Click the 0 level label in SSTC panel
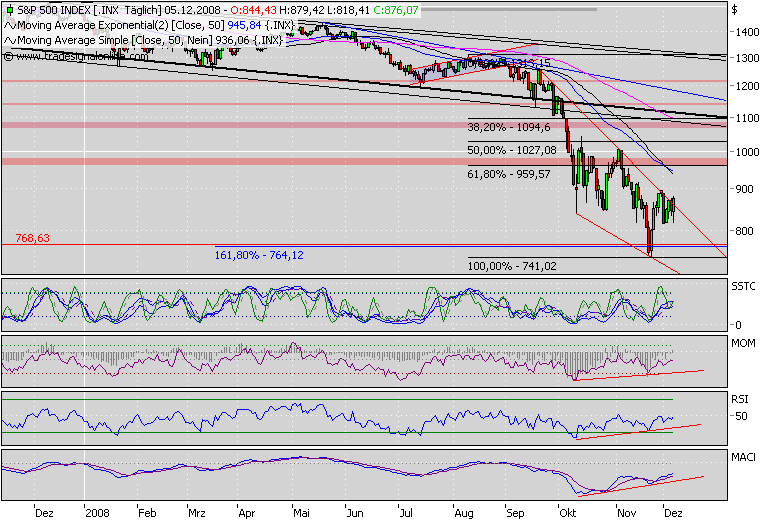Image resolution: width=769 pixels, height=520 pixels. point(739,325)
